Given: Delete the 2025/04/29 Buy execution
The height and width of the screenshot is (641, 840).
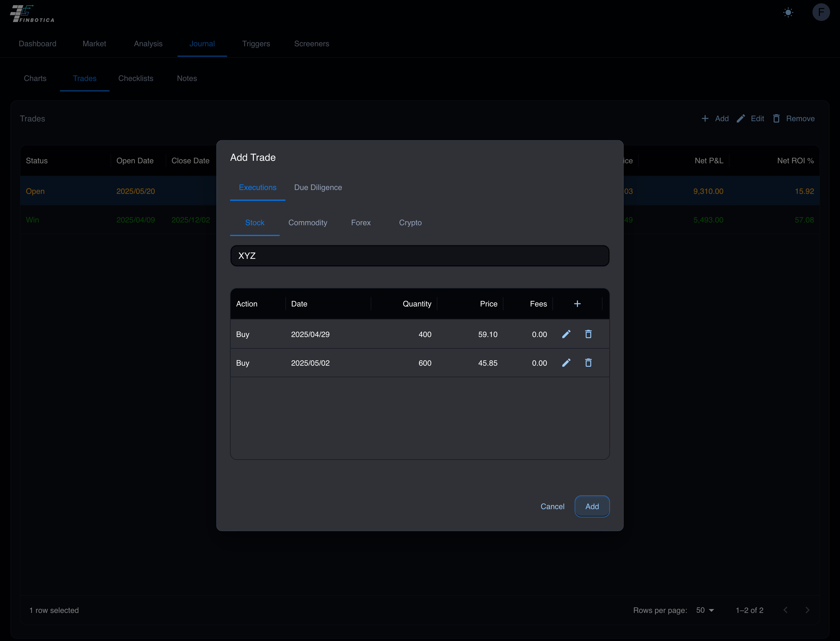Looking at the screenshot, I should 588,334.
